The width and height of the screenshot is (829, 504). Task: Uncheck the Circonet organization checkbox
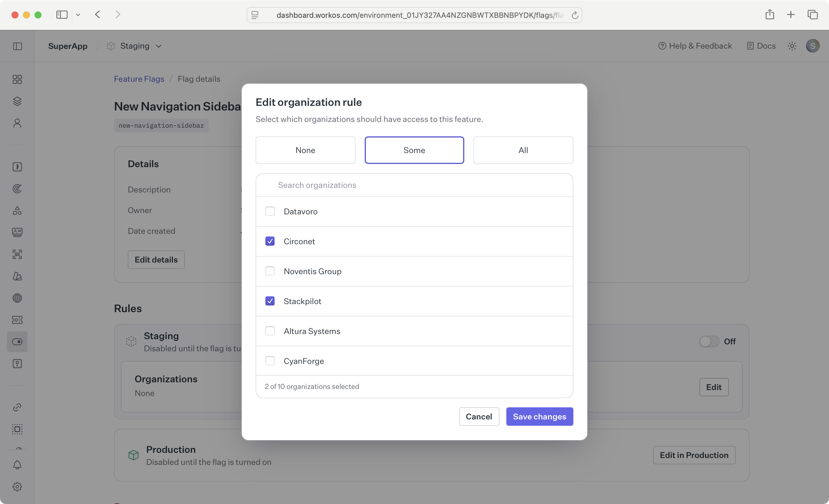pos(270,241)
